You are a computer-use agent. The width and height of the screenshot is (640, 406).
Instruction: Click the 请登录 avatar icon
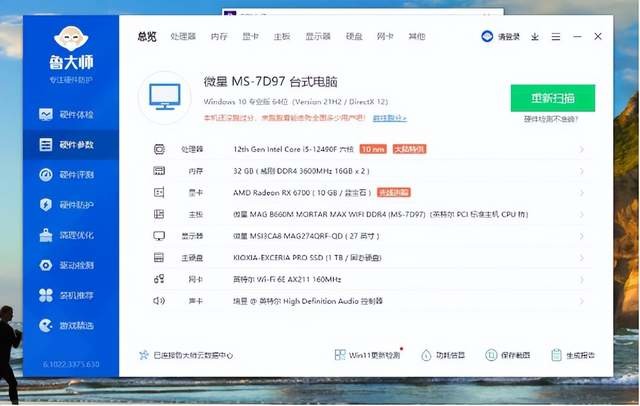(x=487, y=37)
